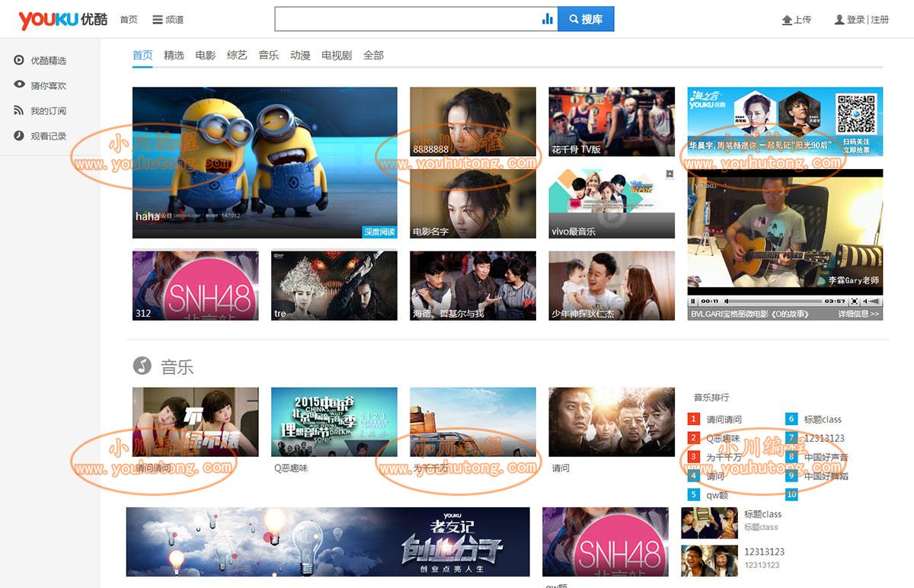Switch to the 电影 tab
The image size is (914, 588).
[x=206, y=56]
